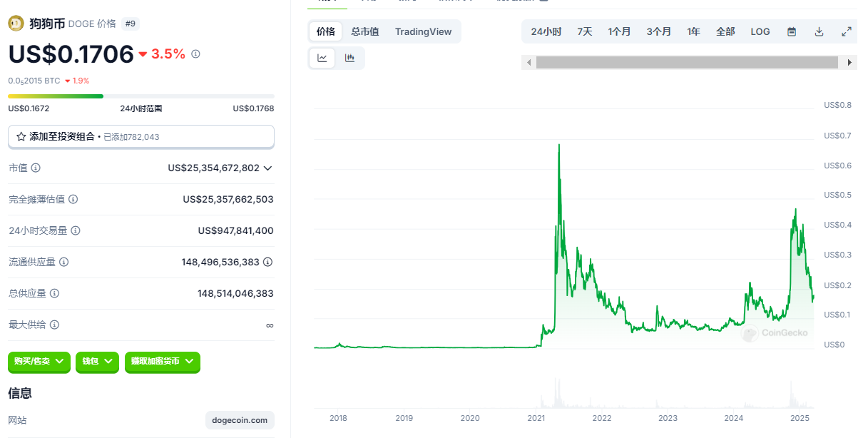Open info icon beside 市值
The height and width of the screenshot is (438, 868).
pyautogui.click(x=36, y=168)
